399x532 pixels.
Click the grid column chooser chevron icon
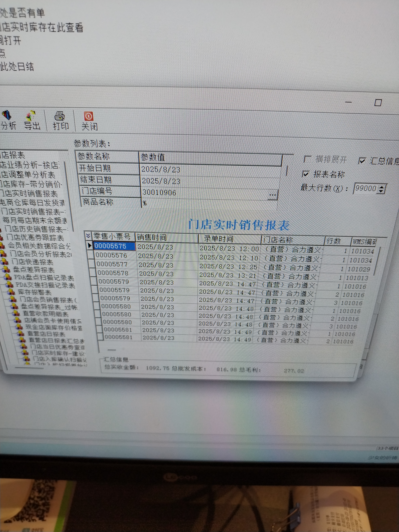[x=88, y=235]
